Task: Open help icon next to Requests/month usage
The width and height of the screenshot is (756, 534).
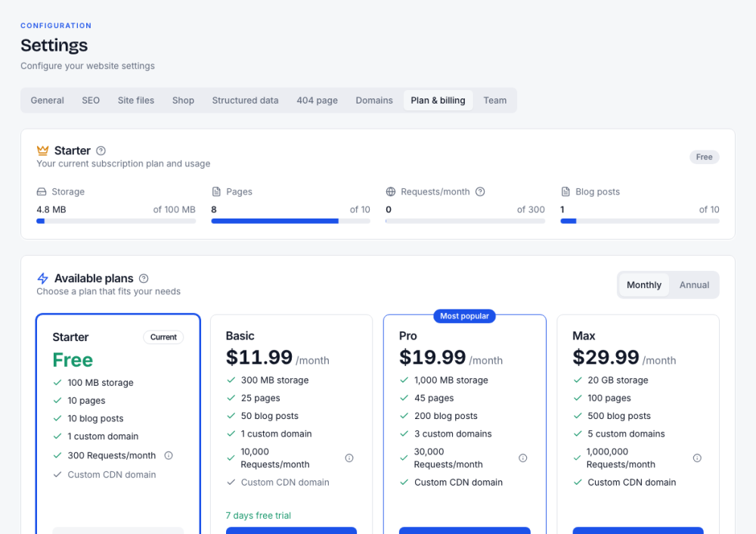Action: click(x=480, y=191)
